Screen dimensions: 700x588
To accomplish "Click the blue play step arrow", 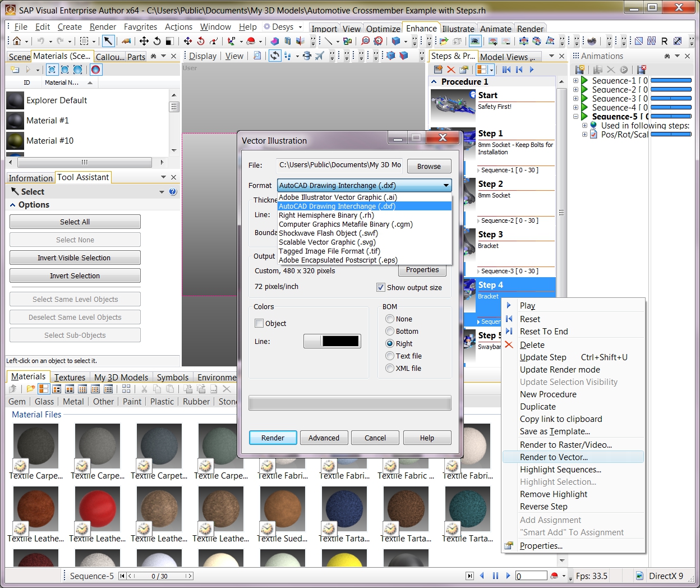I will (531, 70).
